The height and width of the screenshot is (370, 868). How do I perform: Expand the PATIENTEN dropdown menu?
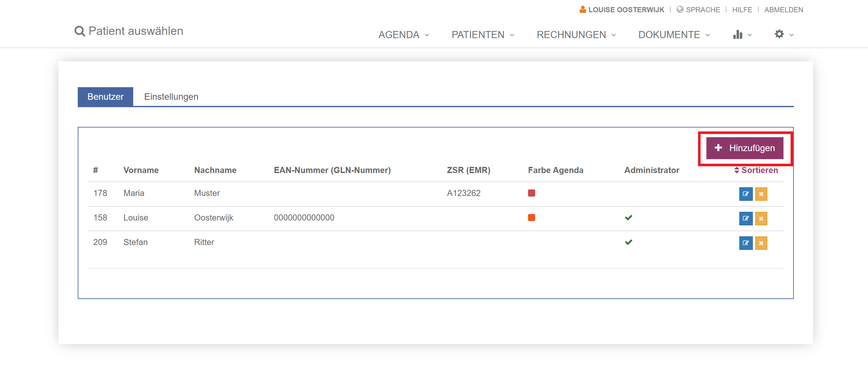pyautogui.click(x=483, y=35)
